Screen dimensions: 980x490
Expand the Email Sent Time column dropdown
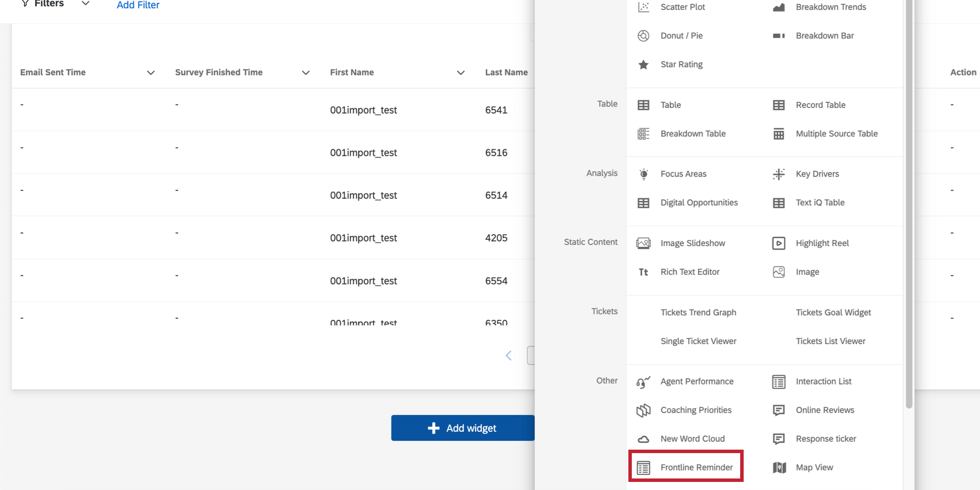tap(151, 73)
